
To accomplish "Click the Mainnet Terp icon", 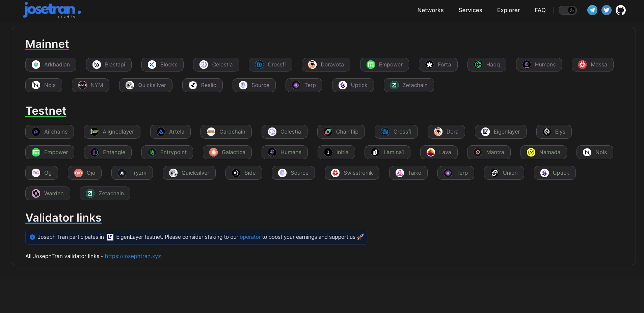I will [296, 85].
